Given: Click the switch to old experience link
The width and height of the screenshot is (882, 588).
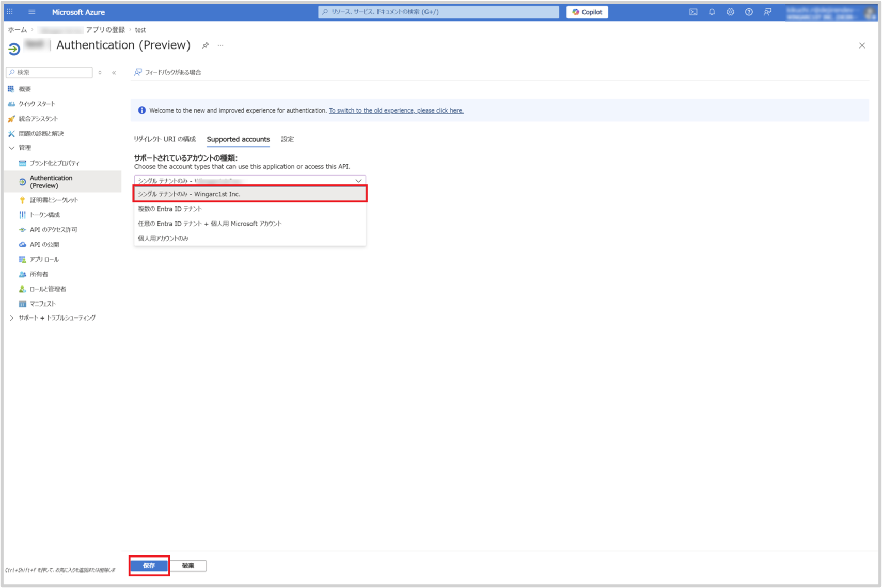Looking at the screenshot, I should (396, 110).
